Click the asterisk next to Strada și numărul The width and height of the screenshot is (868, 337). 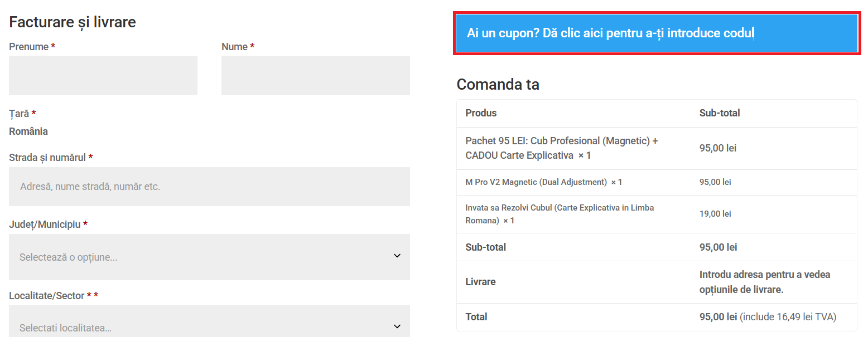(91, 157)
